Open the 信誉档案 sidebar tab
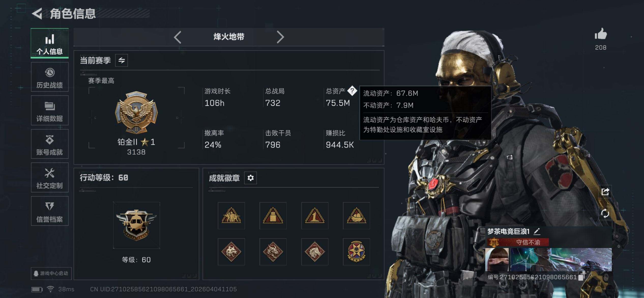This screenshot has height=298, width=644. [x=50, y=211]
